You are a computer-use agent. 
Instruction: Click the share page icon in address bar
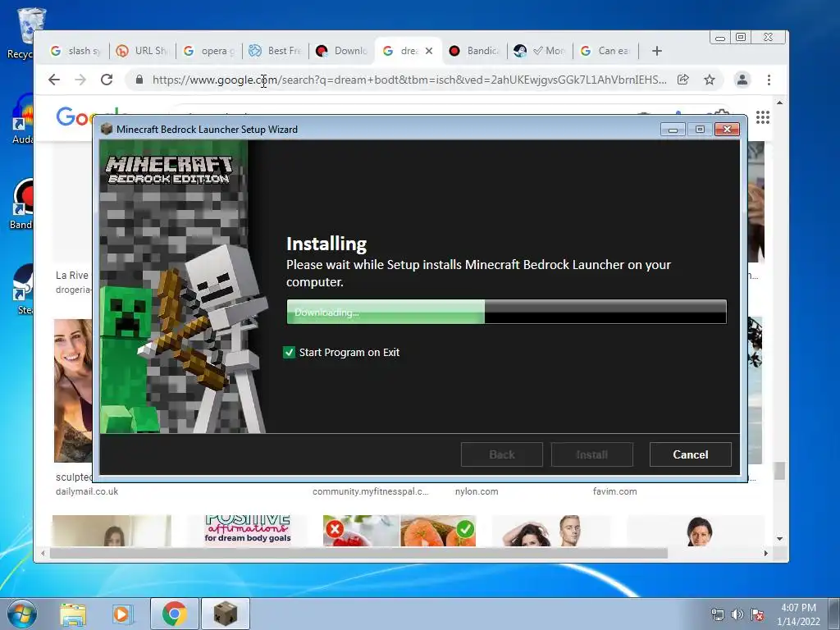point(682,80)
